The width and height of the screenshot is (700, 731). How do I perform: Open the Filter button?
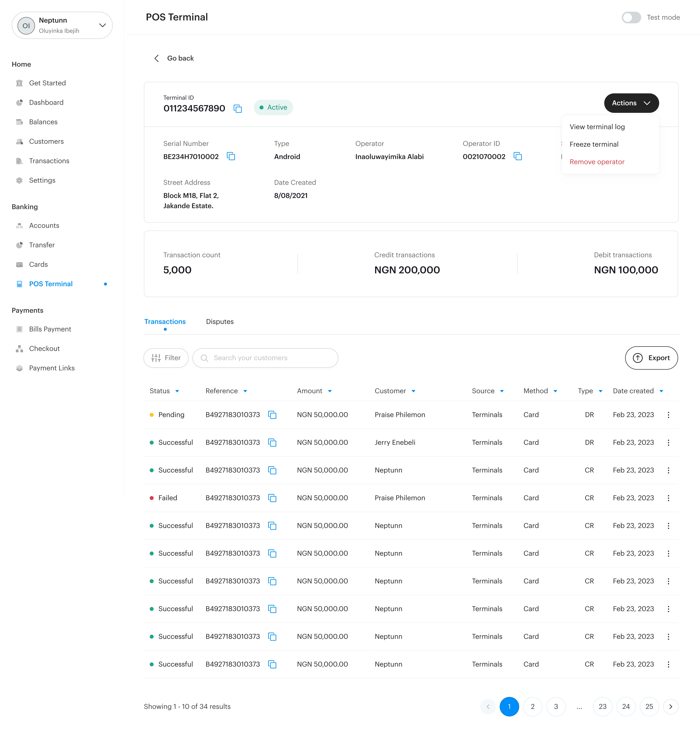click(x=166, y=358)
